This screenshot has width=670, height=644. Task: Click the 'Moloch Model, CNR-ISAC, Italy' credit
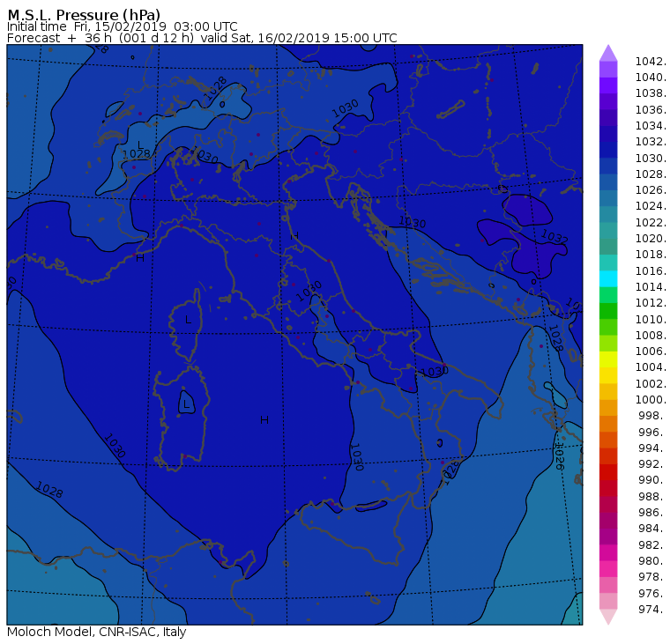pyautogui.click(x=97, y=632)
